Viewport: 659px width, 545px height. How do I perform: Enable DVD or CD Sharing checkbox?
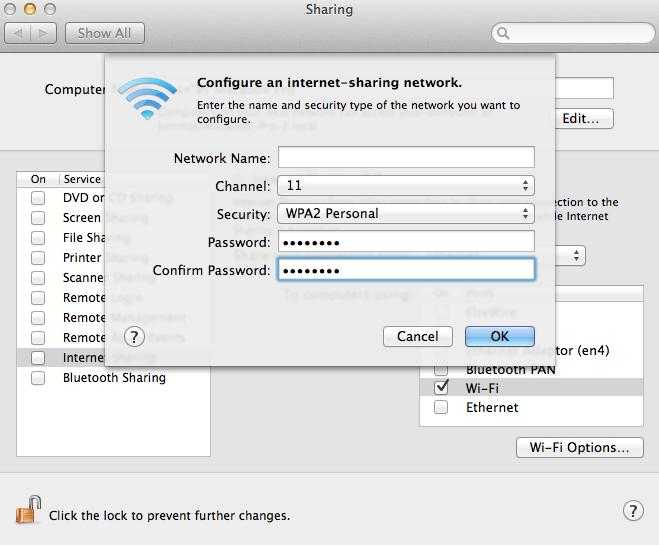(x=38, y=197)
